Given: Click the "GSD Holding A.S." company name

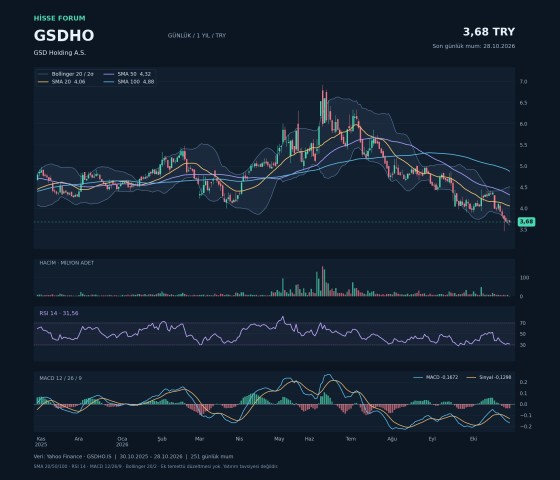Looking at the screenshot, I should click(x=60, y=52).
